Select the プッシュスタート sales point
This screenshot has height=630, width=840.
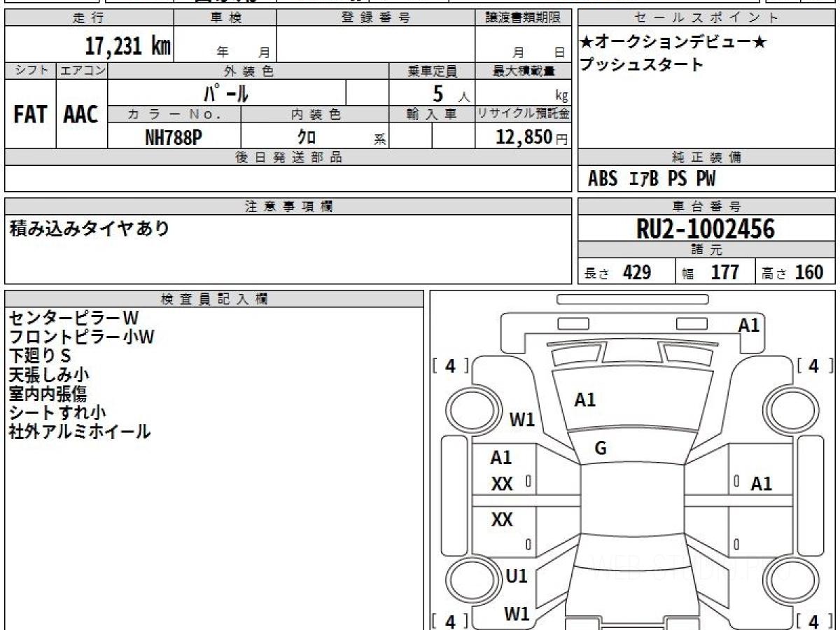coord(642,64)
